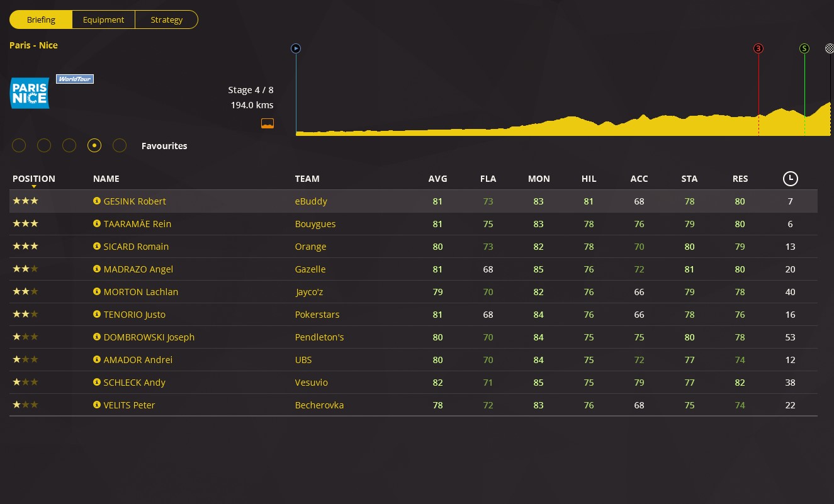This screenshot has height=504, width=834.
Task: Click the green sprint marker
Action: (x=804, y=48)
